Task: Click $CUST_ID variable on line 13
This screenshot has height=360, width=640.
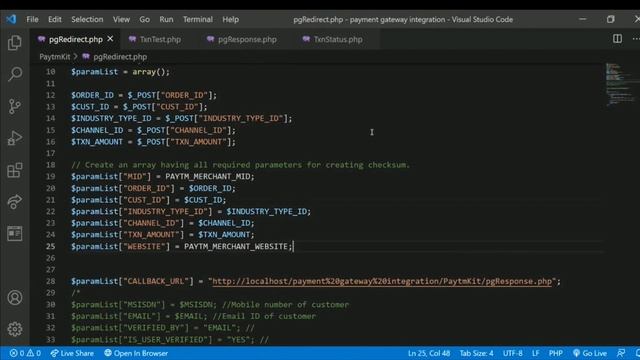Action: click(x=90, y=107)
